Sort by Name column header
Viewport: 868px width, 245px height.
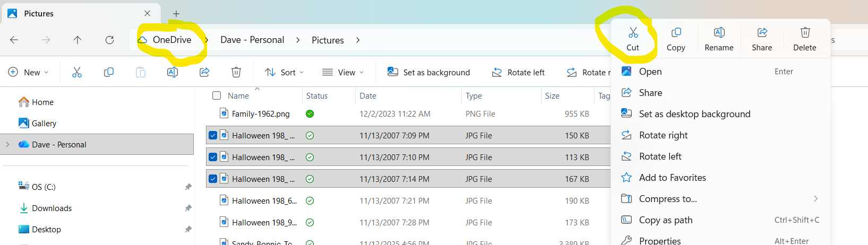pos(238,96)
